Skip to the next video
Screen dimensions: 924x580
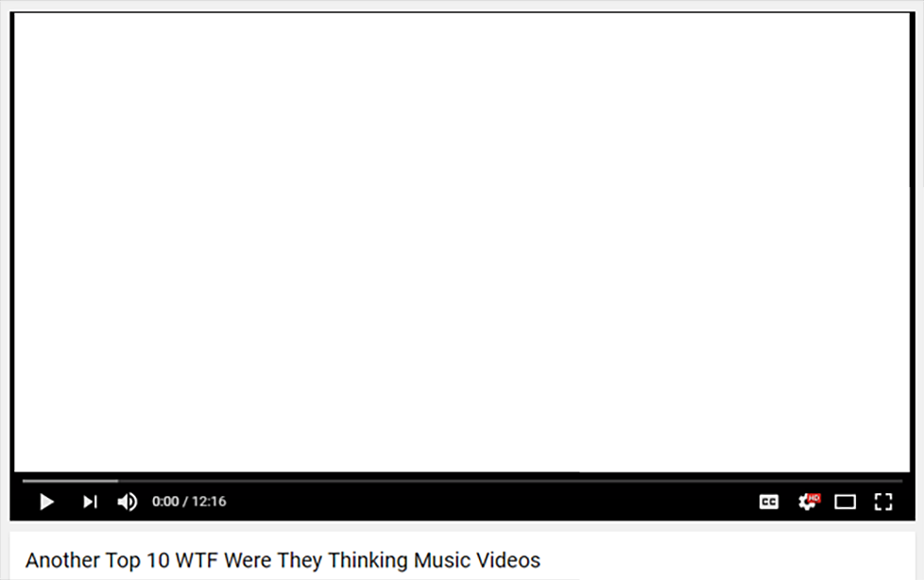(90, 502)
